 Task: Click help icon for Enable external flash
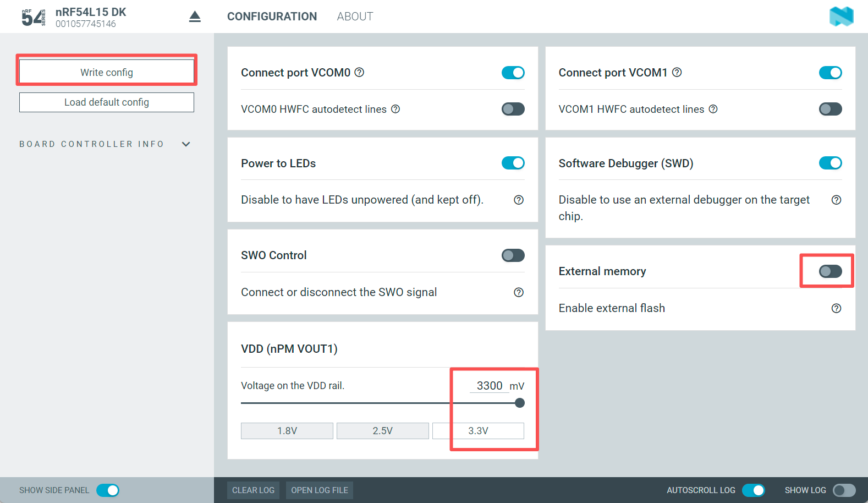click(836, 308)
